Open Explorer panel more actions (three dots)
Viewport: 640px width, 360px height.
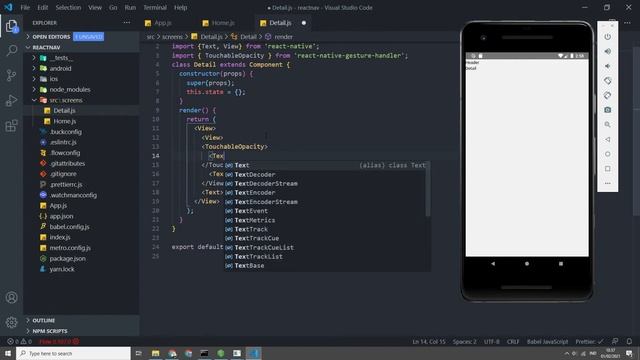coord(127,23)
